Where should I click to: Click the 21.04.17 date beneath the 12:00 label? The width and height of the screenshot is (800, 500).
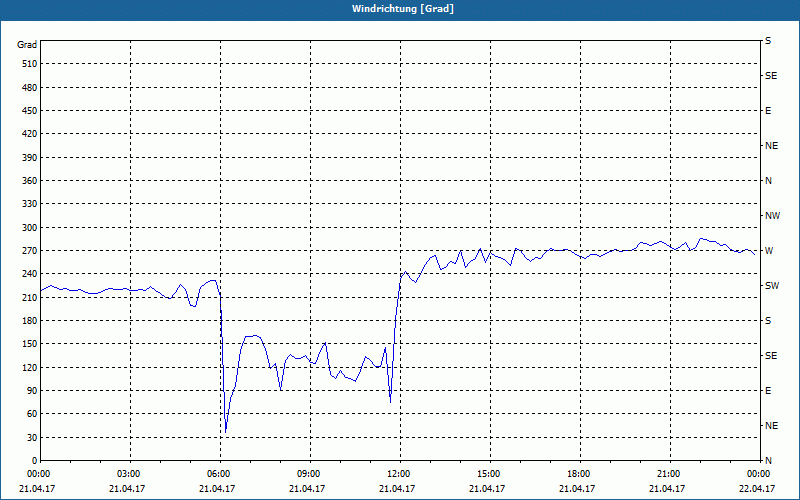[397, 488]
